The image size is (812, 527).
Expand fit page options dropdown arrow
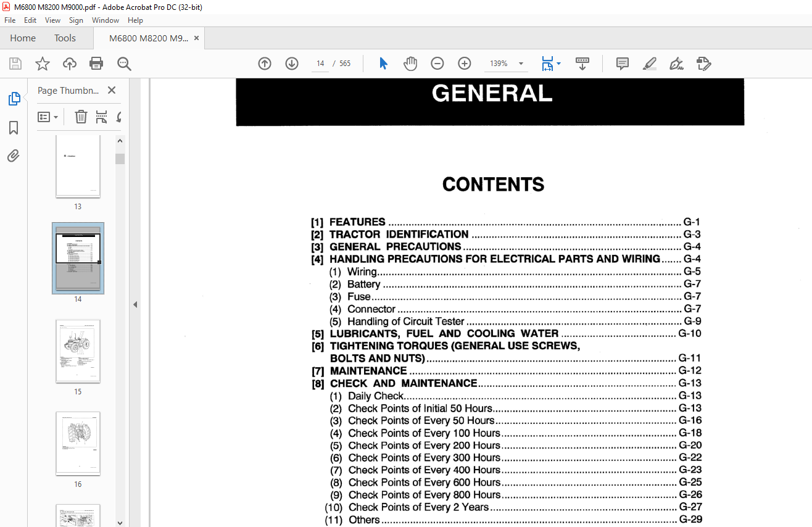[558, 64]
